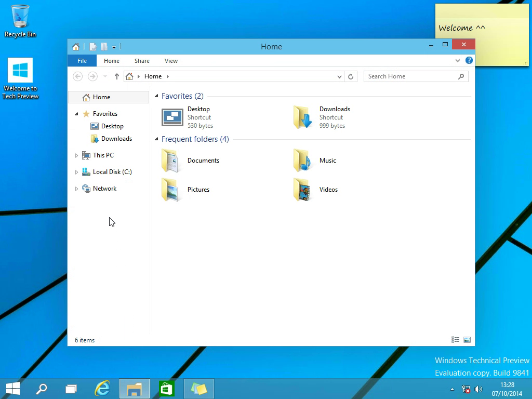Select Network in navigation pane
532x399 pixels.
104,189
